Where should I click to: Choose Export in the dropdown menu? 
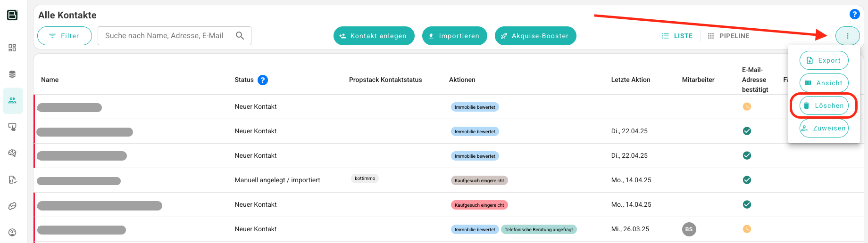pyautogui.click(x=824, y=60)
